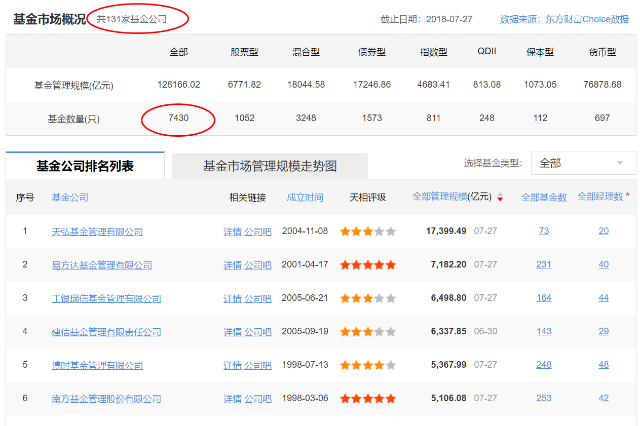Click fund count 248 for 博时基金

pyautogui.click(x=544, y=364)
